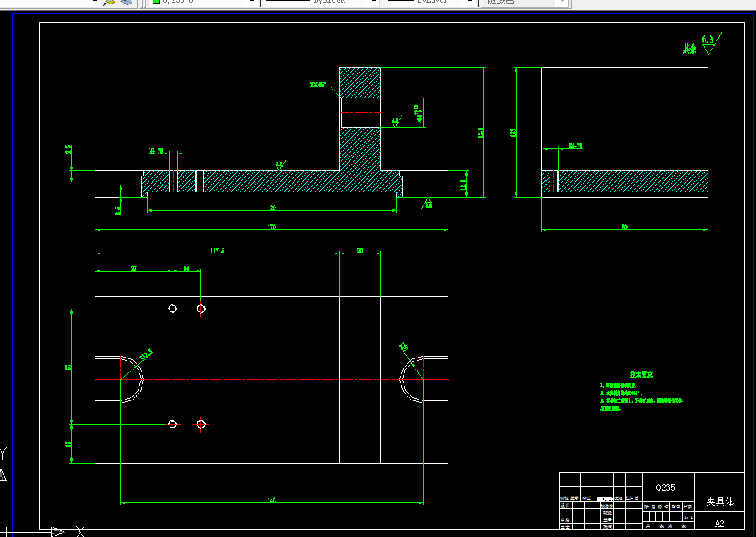The image size is (756, 537).
Task: Click the top-left threaded hole circle in plan view
Action: [172, 309]
